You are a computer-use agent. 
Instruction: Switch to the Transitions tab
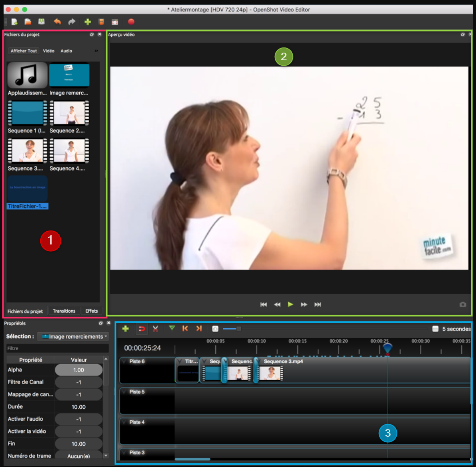(64, 311)
